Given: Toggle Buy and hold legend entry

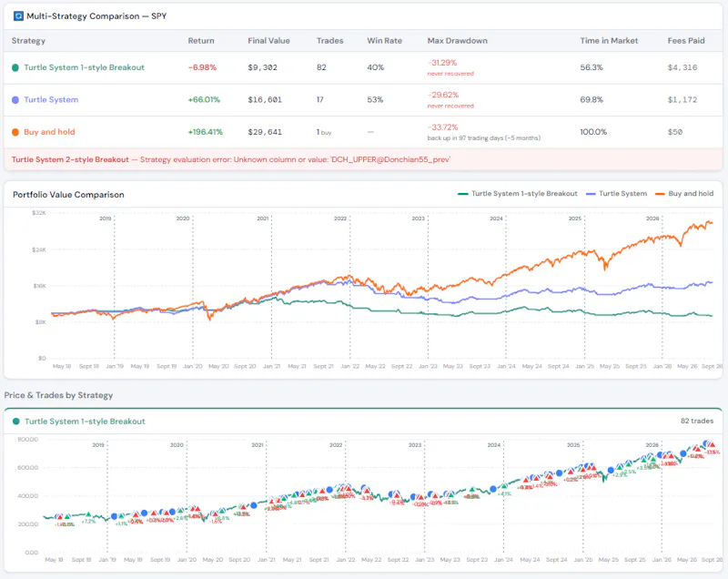Looking at the screenshot, I should click(x=684, y=194).
